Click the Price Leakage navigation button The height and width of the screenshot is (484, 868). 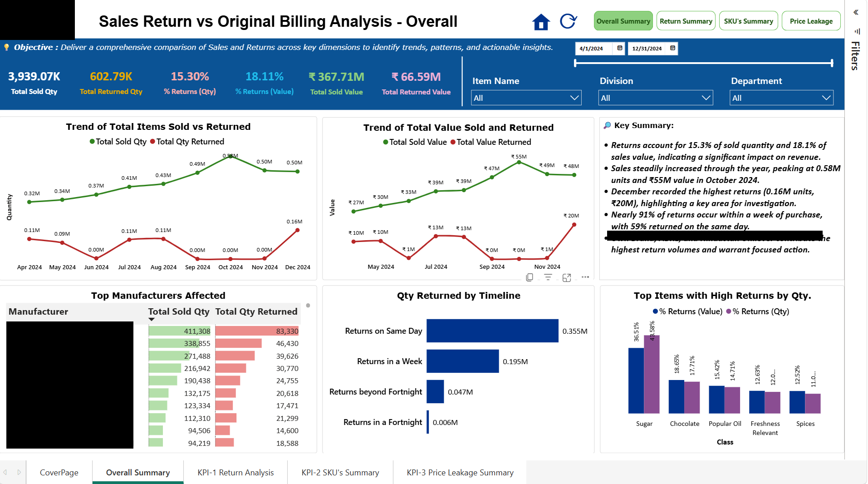pyautogui.click(x=811, y=21)
